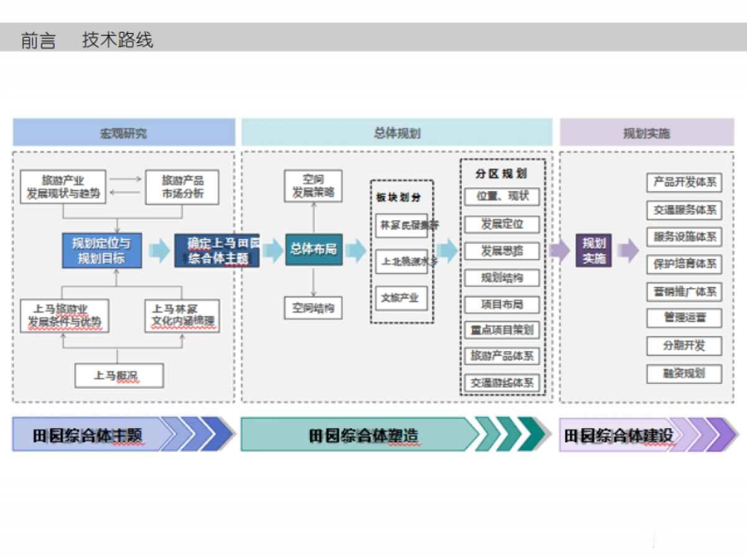The image size is (747, 560).
Task: Click the 融资规划 box at bottom right
Action: click(684, 373)
